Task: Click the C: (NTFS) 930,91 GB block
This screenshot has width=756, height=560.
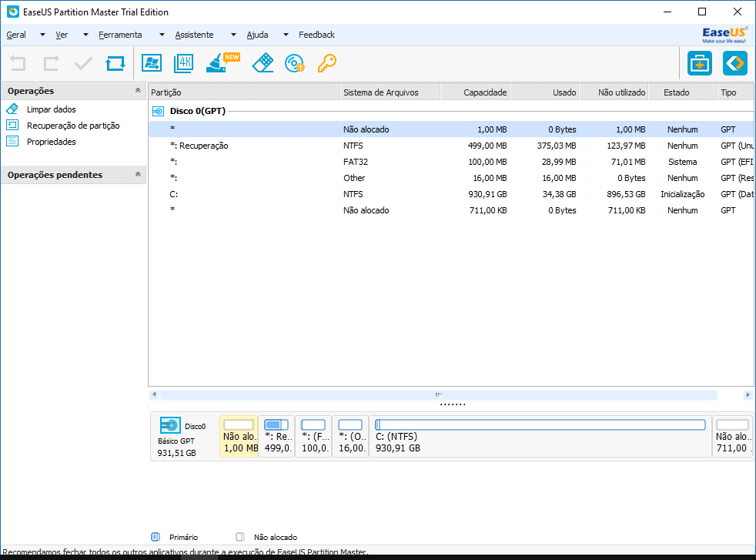Action: tap(540, 436)
